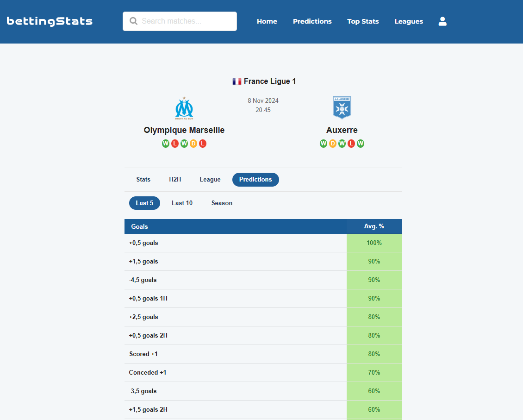523x420 pixels.
Task: Focus the Search matches input field
Action: (x=180, y=21)
